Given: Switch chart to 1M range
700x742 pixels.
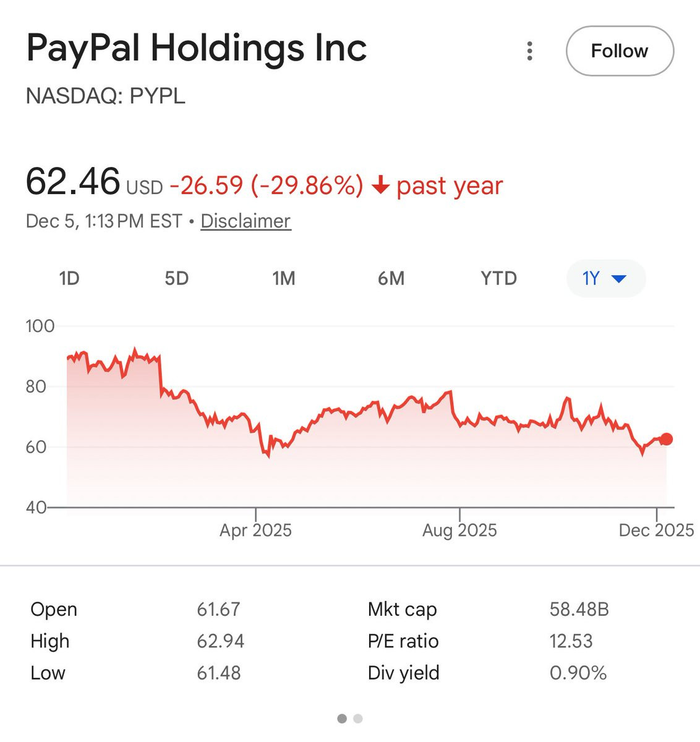Looking at the screenshot, I should click(284, 278).
